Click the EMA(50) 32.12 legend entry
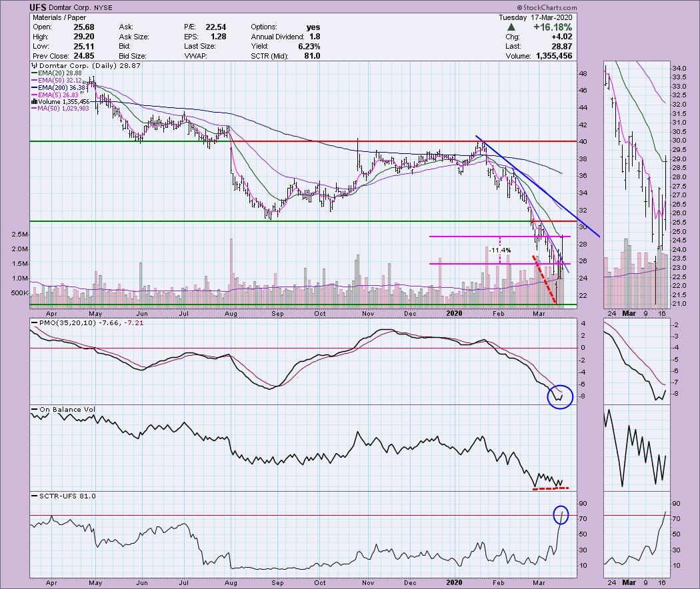 [x=57, y=81]
